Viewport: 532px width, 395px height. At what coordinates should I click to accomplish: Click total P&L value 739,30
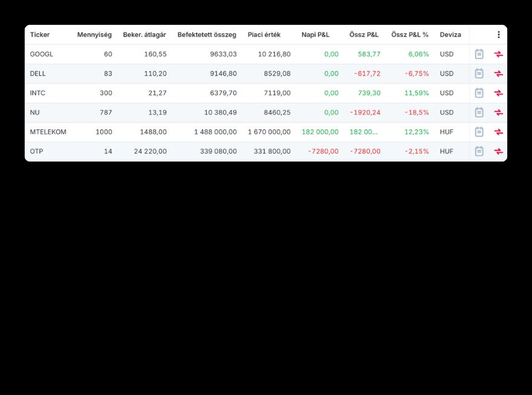pyautogui.click(x=369, y=93)
